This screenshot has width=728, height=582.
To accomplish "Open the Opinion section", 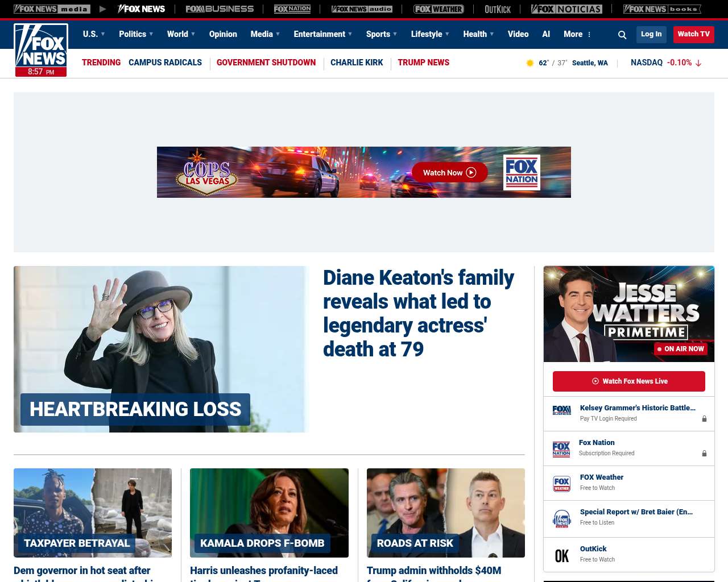I will (223, 34).
